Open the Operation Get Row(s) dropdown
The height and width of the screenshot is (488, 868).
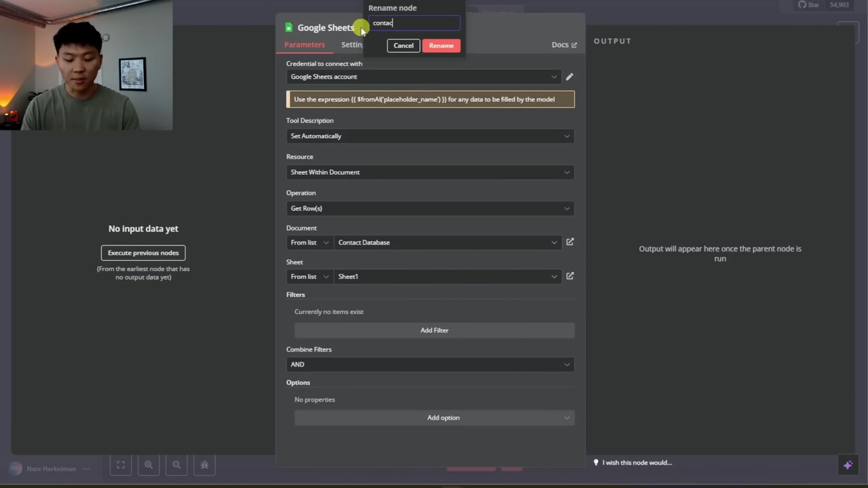430,208
